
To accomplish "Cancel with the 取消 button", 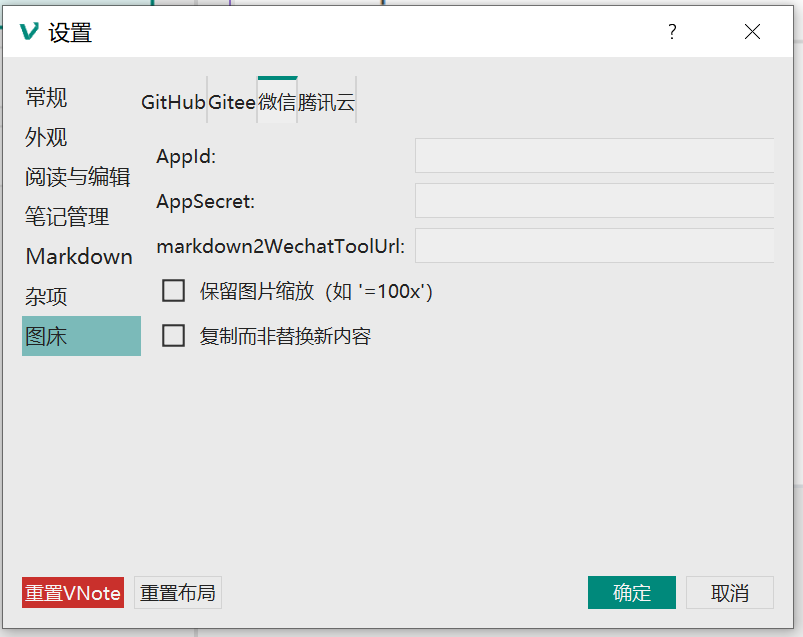I will [730, 592].
